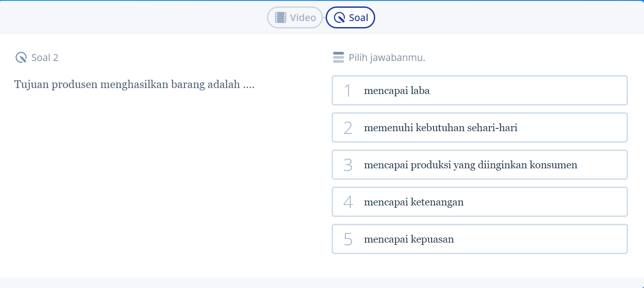This screenshot has width=644, height=288.
Task: Click the number 5 beside mencapai kepuasan
Action: click(348, 239)
